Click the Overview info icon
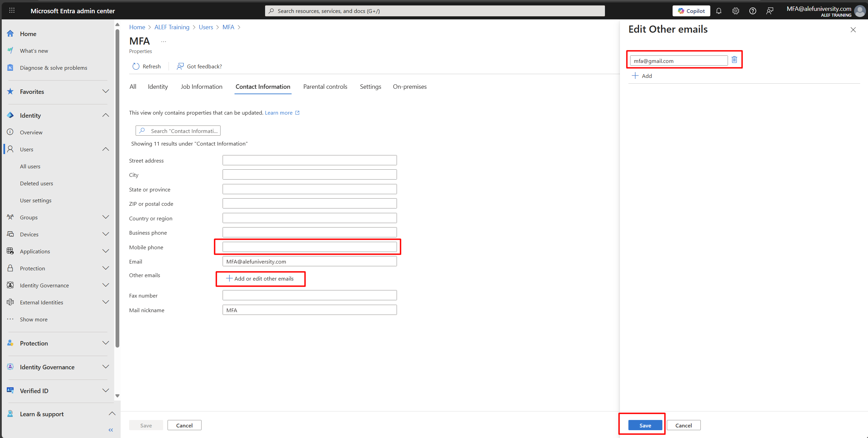 [10, 132]
